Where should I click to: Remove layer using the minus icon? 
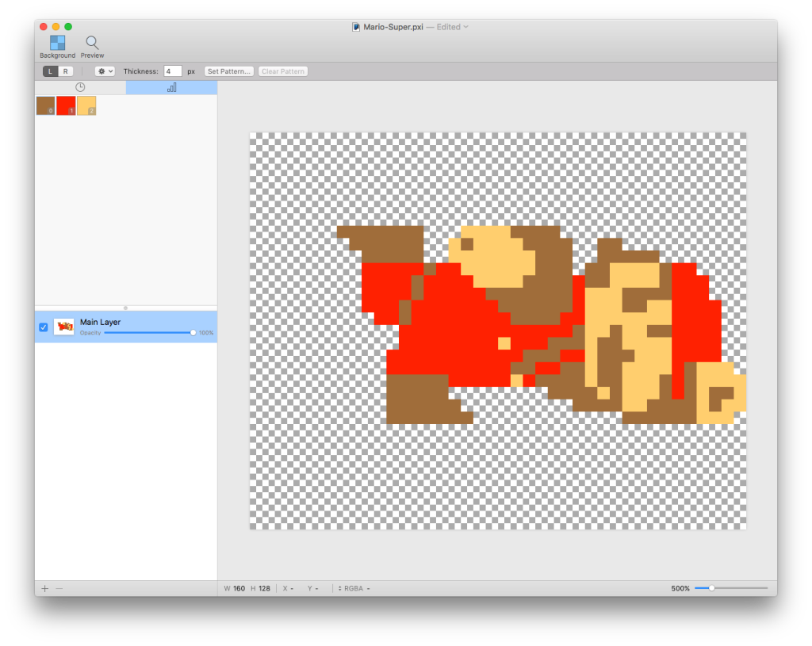[59, 589]
